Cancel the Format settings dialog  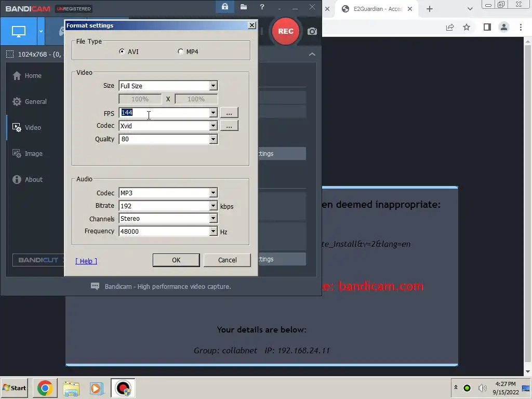228,260
